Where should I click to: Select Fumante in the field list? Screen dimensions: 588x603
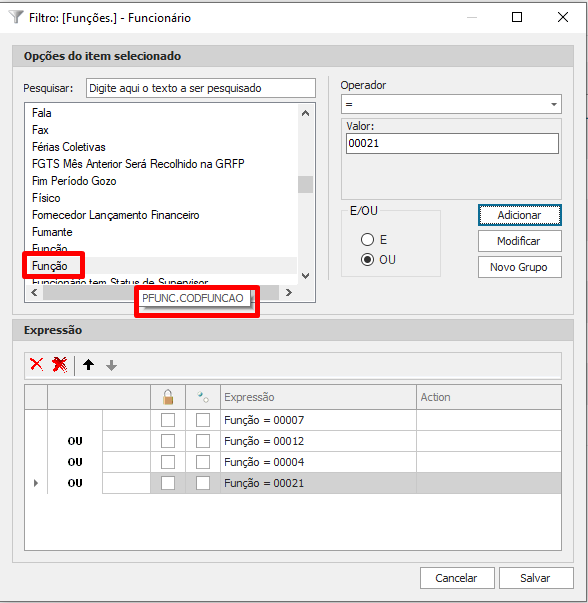click(x=52, y=232)
